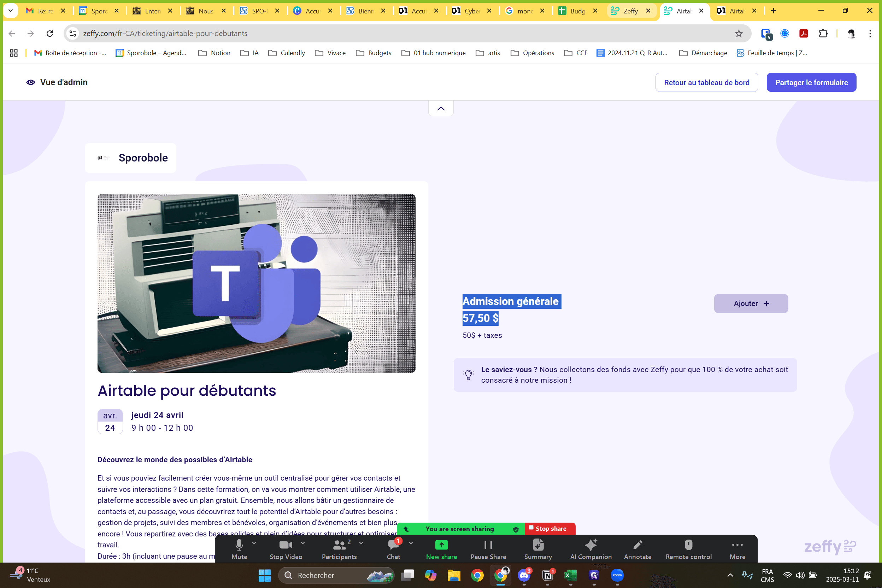
Task: Start a New share in Zoom
Action: click(x=441, y=549)
